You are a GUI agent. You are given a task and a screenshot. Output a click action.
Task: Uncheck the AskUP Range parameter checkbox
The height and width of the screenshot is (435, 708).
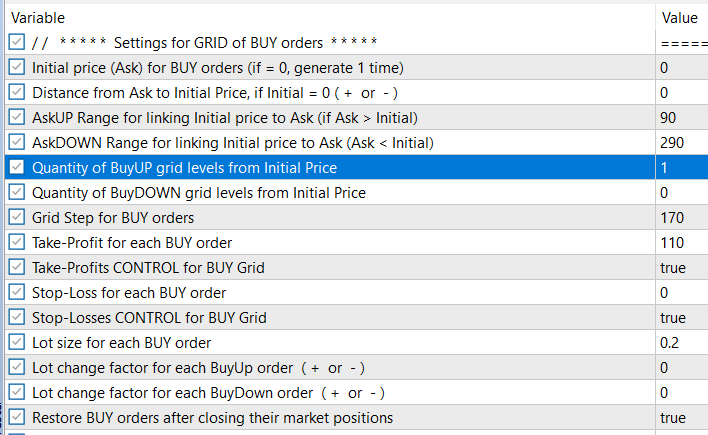pos(16,117)
